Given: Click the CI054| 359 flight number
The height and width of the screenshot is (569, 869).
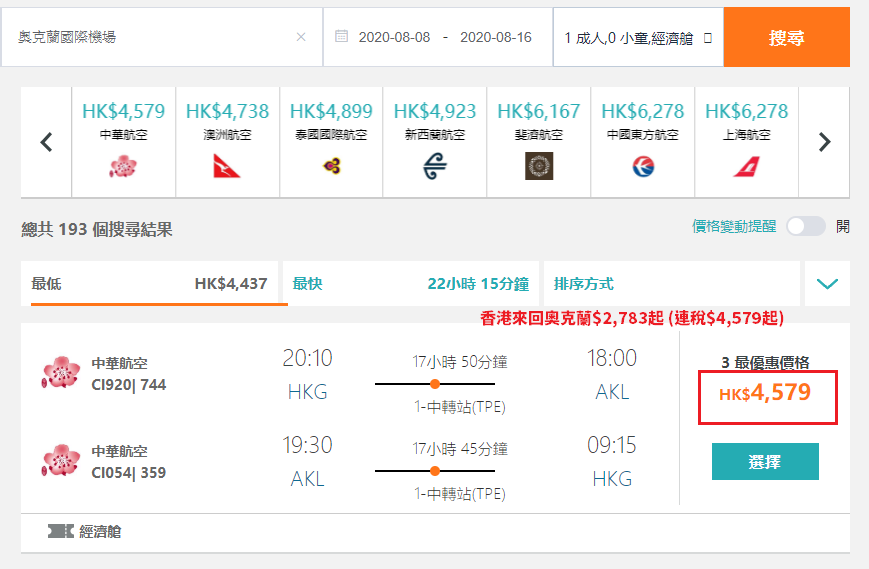Looking at the screenshot, I should click(x=129, y=473).
